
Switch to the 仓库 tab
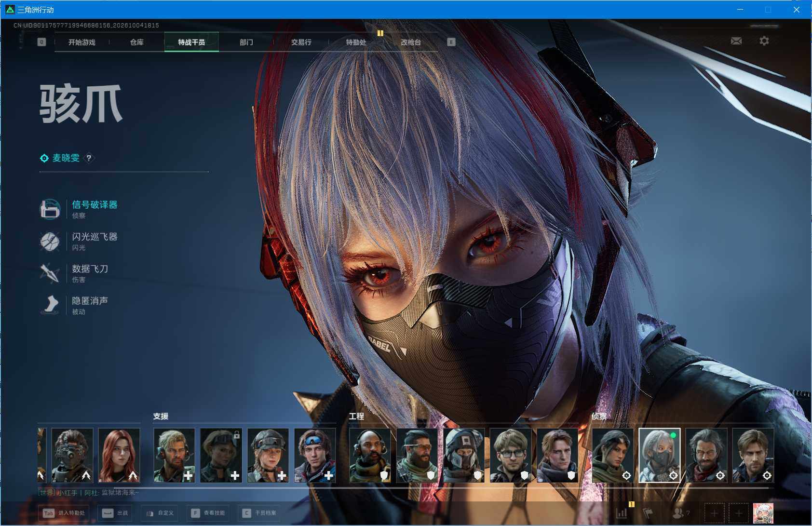click(137, 42)
